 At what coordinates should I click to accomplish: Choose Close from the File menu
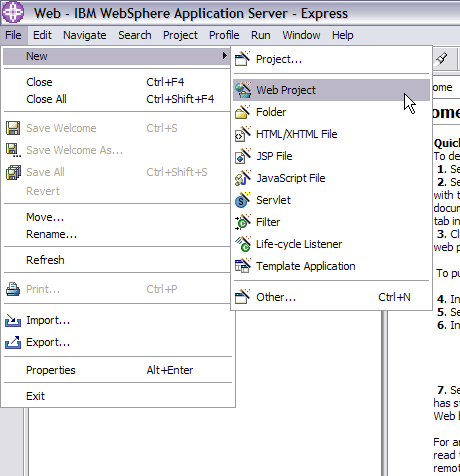(x=116, y=82)
